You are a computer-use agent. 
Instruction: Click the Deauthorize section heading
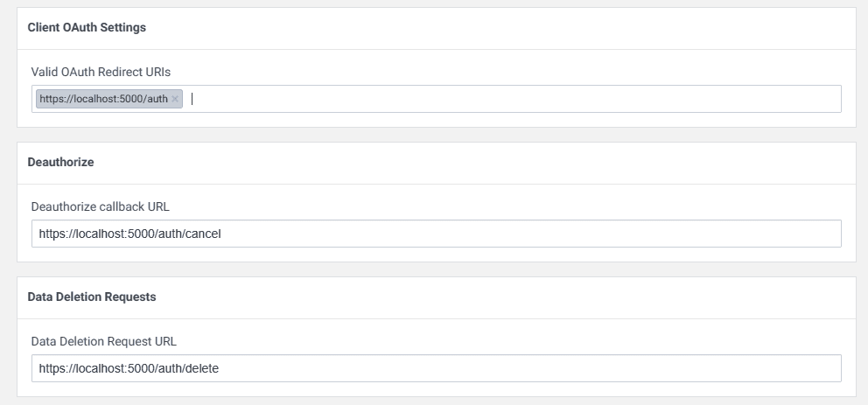click(x=60, y=162)
